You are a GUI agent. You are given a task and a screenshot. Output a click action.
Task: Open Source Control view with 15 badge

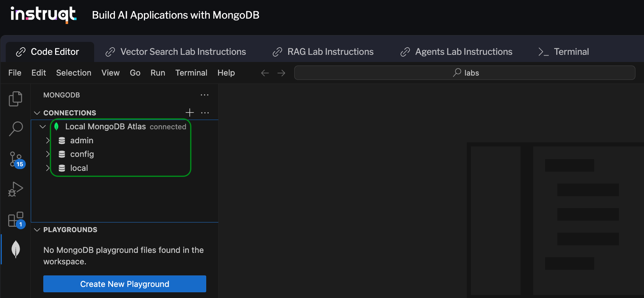(16, 160)
